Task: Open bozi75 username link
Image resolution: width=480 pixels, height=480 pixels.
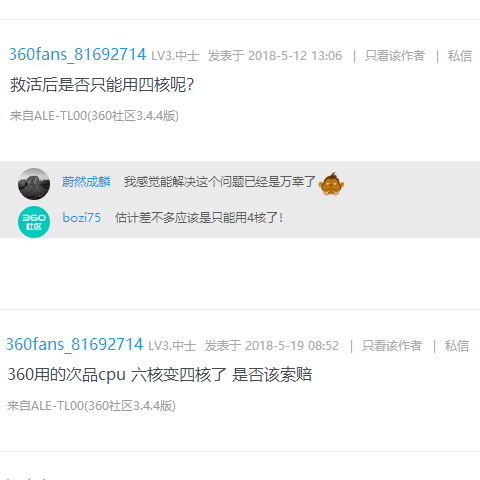Action: (x=82, y=218)
